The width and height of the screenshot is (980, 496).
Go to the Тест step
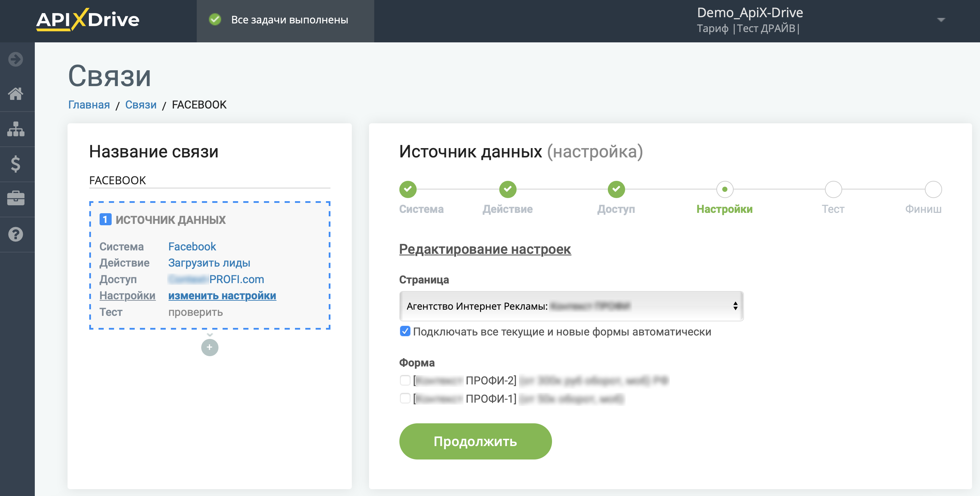click(833, 189)
